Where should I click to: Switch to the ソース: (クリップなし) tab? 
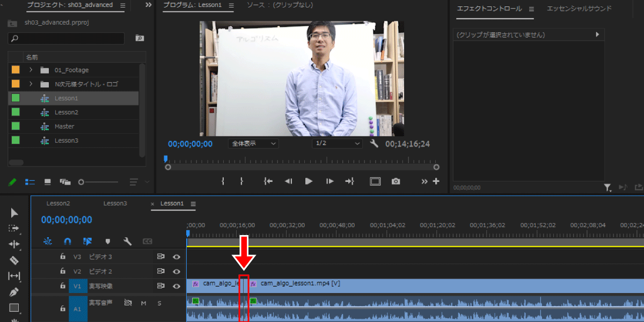(x=280, y=5)
